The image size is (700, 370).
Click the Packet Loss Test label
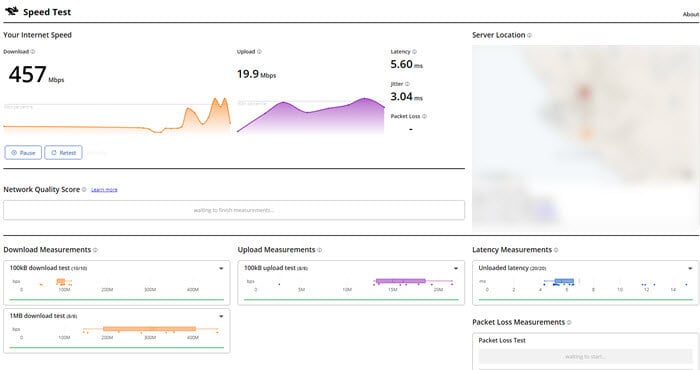(x=502, y=340)
